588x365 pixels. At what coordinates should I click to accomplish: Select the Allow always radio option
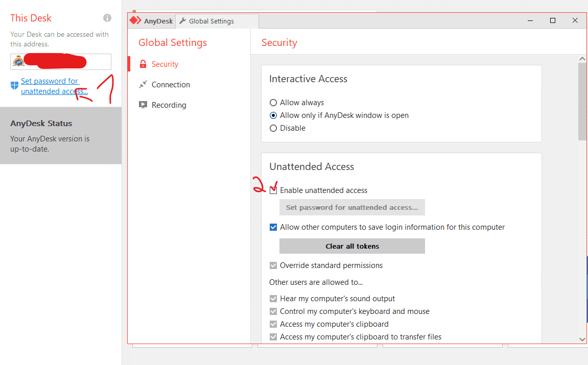[x=273, y=103]
